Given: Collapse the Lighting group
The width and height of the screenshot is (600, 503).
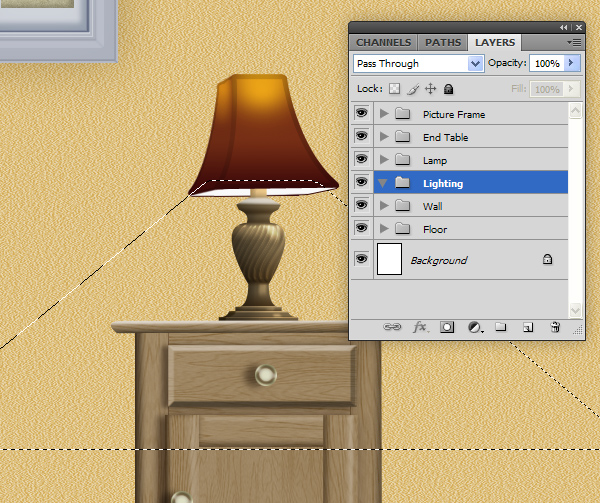Looking at the screenshot, I should coord(384,183).
